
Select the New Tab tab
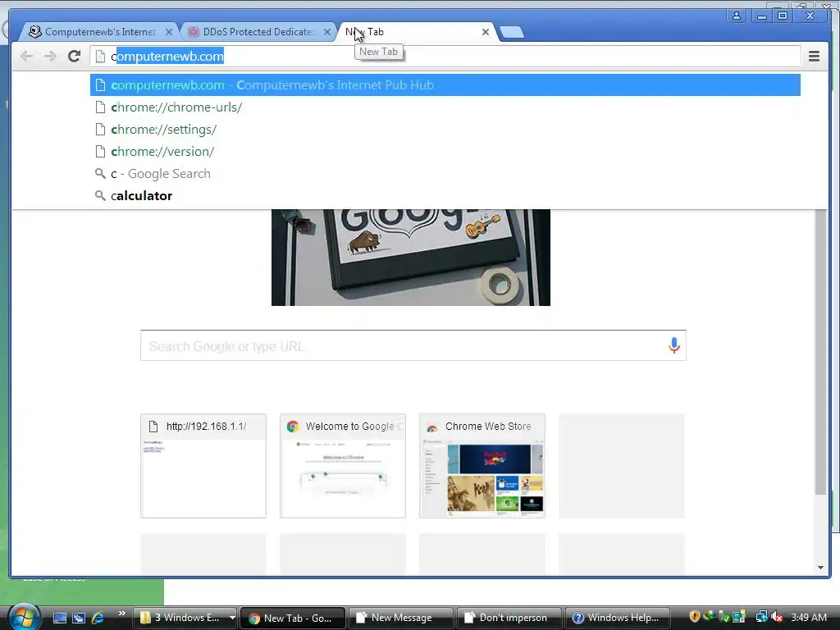pyautogui.click(x=417, y=32)
